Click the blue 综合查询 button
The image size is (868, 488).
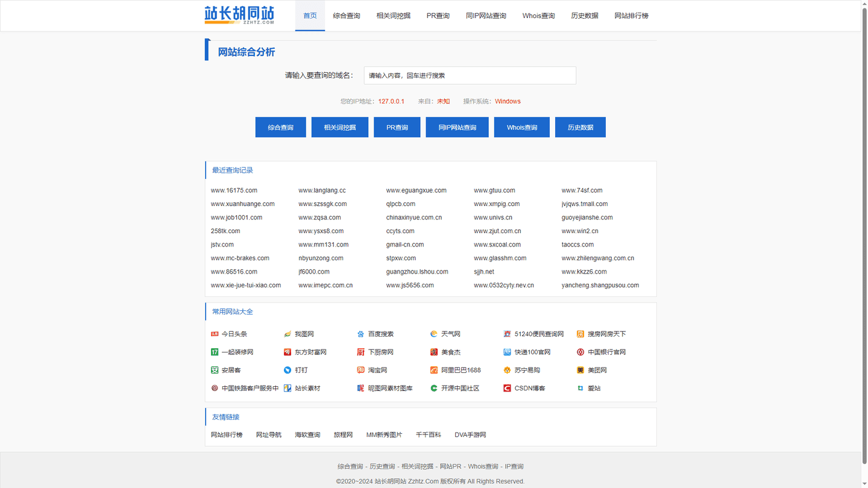tap(281, 127)
